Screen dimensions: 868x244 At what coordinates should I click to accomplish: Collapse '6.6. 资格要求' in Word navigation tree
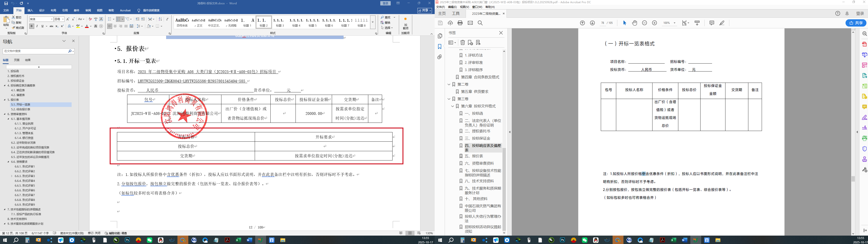point(8,162)
